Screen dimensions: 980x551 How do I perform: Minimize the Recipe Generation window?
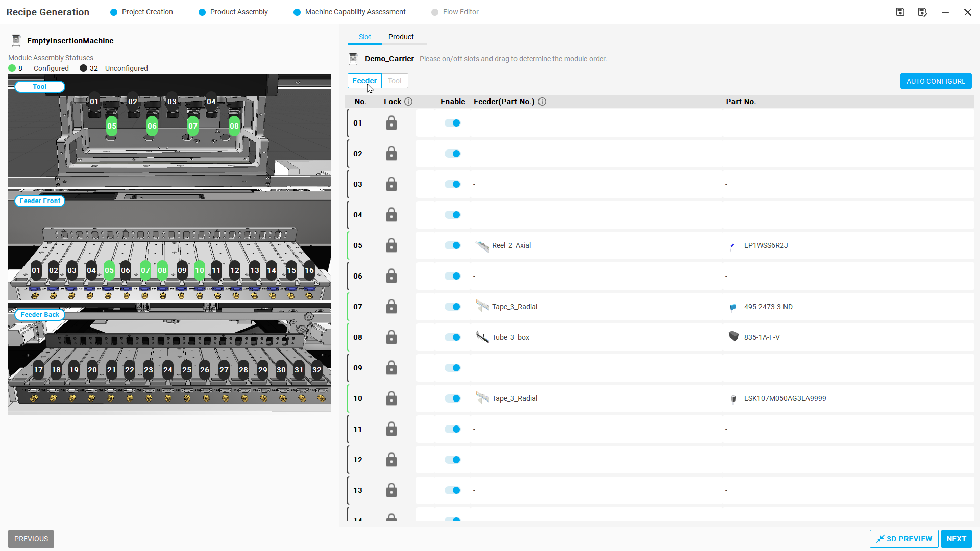coord(945,12)
